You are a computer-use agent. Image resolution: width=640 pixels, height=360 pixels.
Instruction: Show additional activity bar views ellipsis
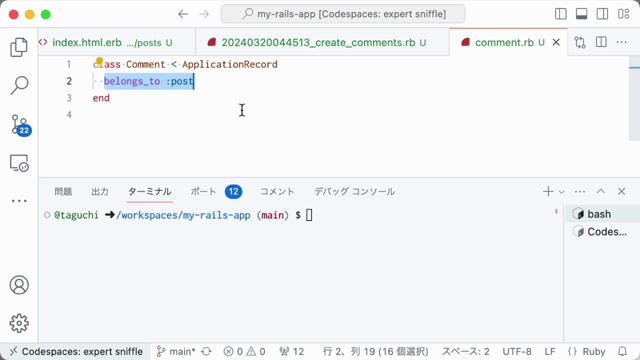(19, 201)
